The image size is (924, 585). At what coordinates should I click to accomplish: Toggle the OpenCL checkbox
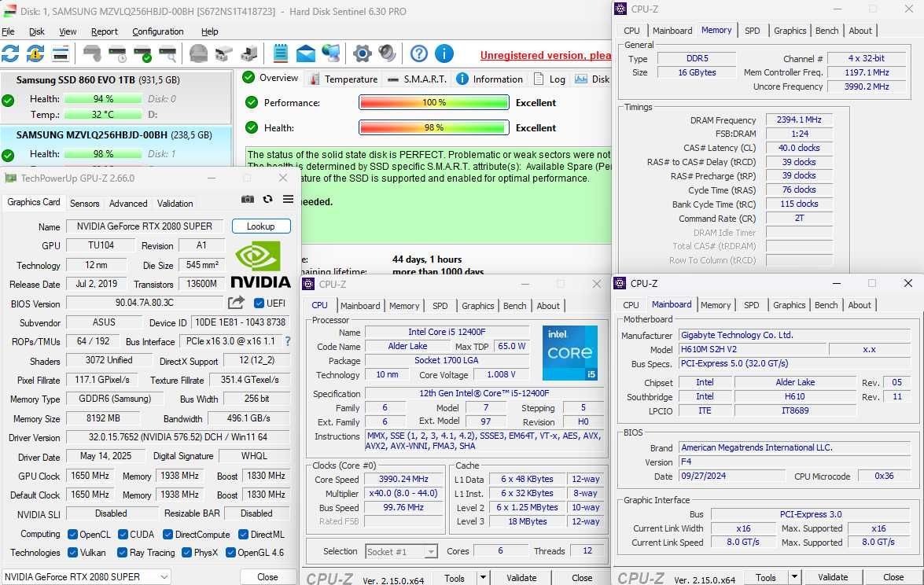(72, 535)
